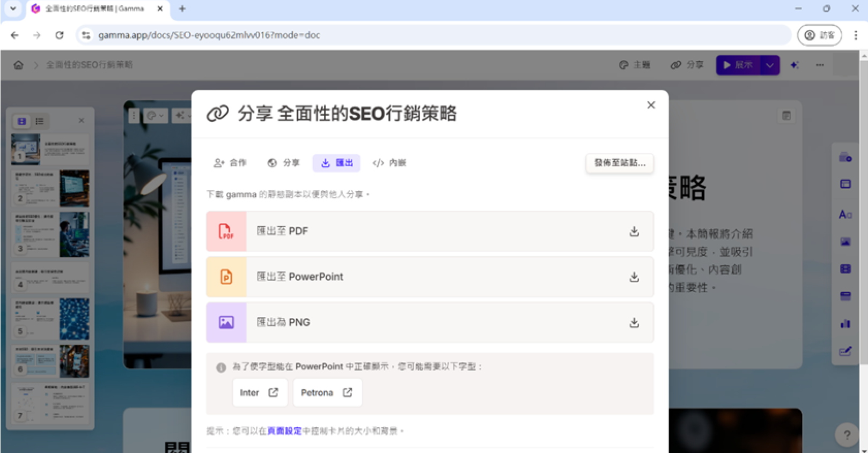Open layout options in right toolbar

tap(845, 184)
